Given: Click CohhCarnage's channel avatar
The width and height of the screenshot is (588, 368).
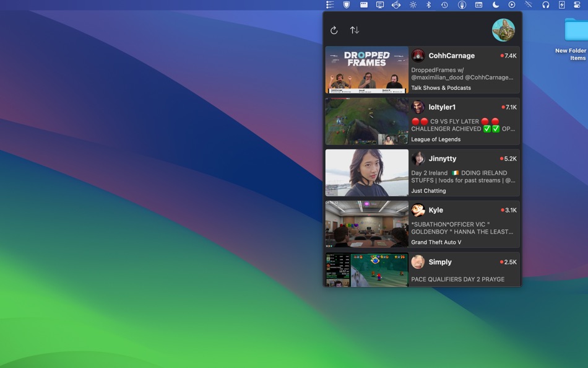Looking at the screenshot, I should [x=419, y=56].
